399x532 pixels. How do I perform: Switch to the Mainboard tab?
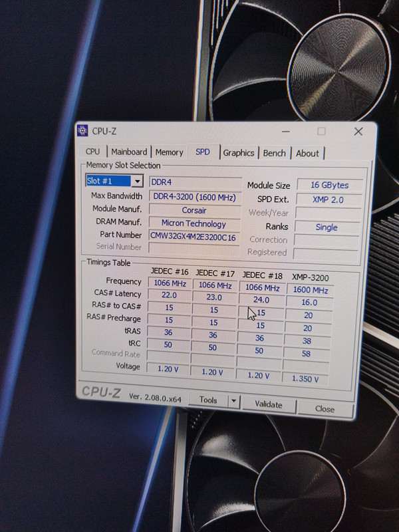(x=129, y=152)
